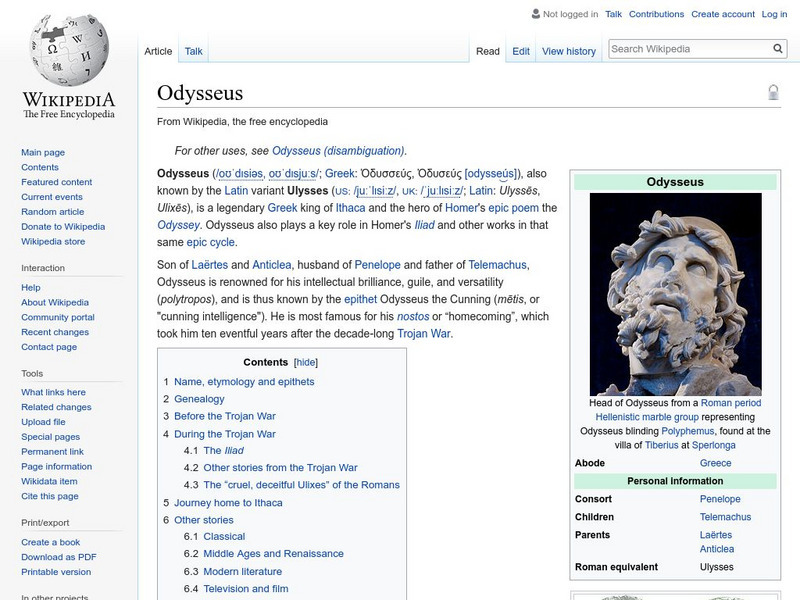
Task: Open the Article tab
Action: [158, 51]
